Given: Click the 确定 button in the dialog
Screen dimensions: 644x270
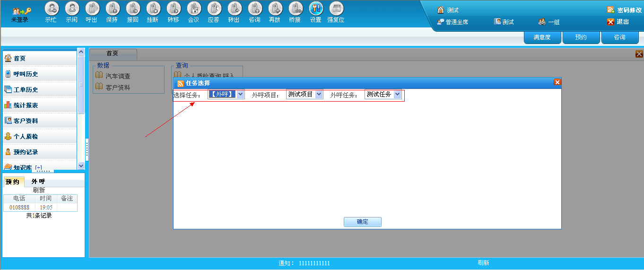Looking at the screenshot, I should point(362,222).
